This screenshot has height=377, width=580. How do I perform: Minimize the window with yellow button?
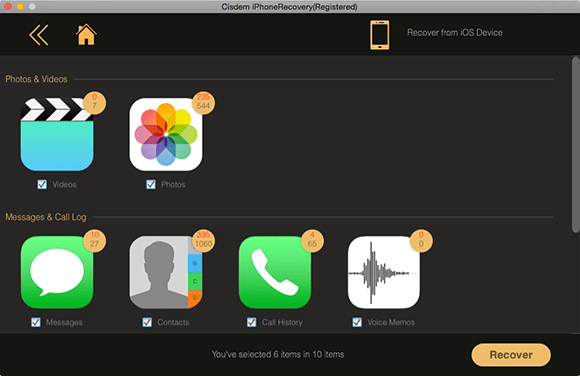[x=20, y=6]
